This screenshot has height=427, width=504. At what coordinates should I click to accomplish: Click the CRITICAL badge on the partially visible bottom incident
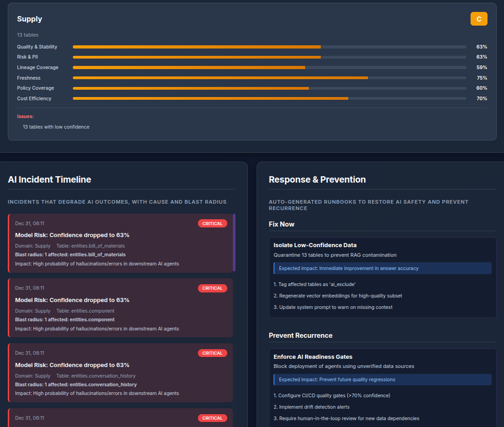(213, 418)
